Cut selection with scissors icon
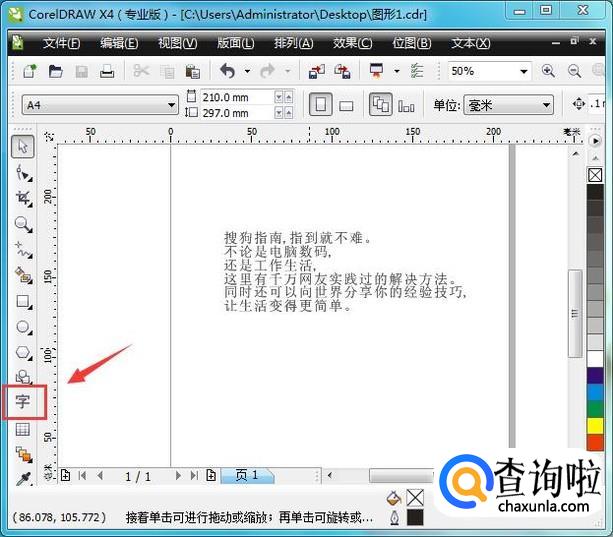613x537 pixels. [141, 72]
